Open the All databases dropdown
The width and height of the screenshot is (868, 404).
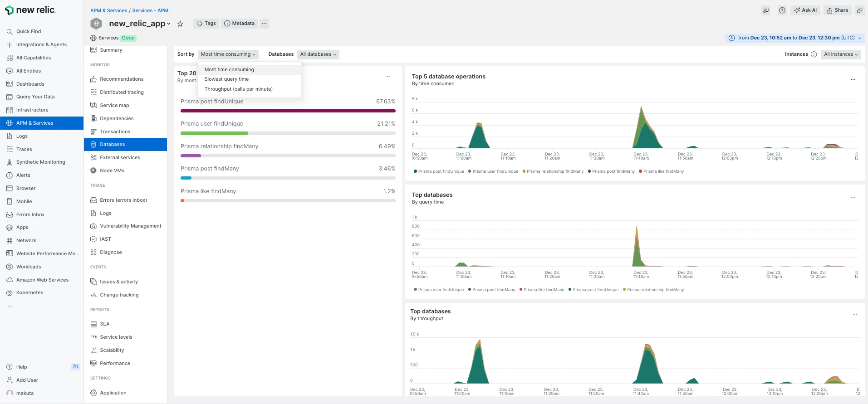pos(318,54)
